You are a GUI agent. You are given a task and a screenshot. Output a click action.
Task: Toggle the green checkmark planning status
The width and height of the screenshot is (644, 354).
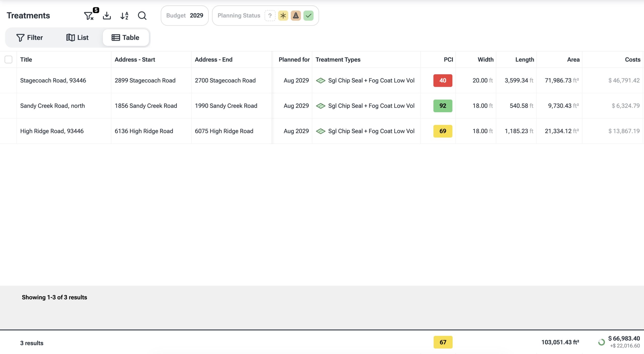pyautogui.click(x=308, y=16)
